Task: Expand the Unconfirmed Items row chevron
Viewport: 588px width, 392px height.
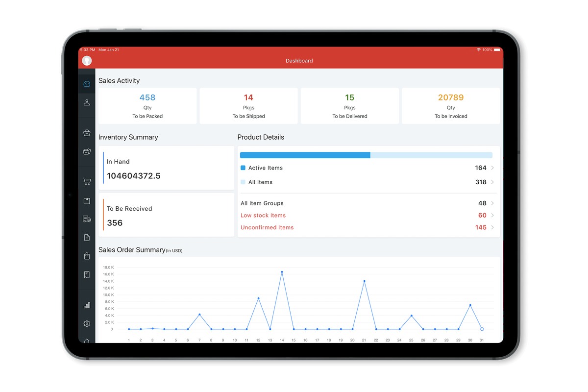Action: click(492, 227)
